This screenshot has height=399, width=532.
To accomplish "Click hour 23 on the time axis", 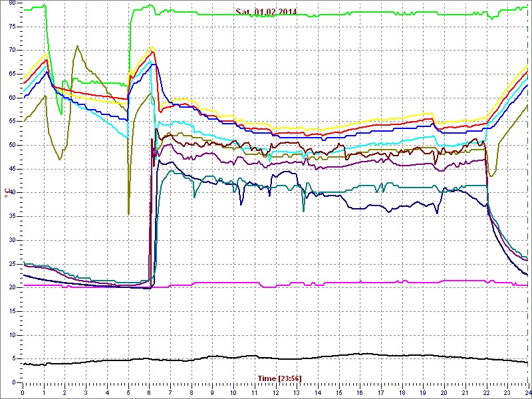I will [507, 392].
